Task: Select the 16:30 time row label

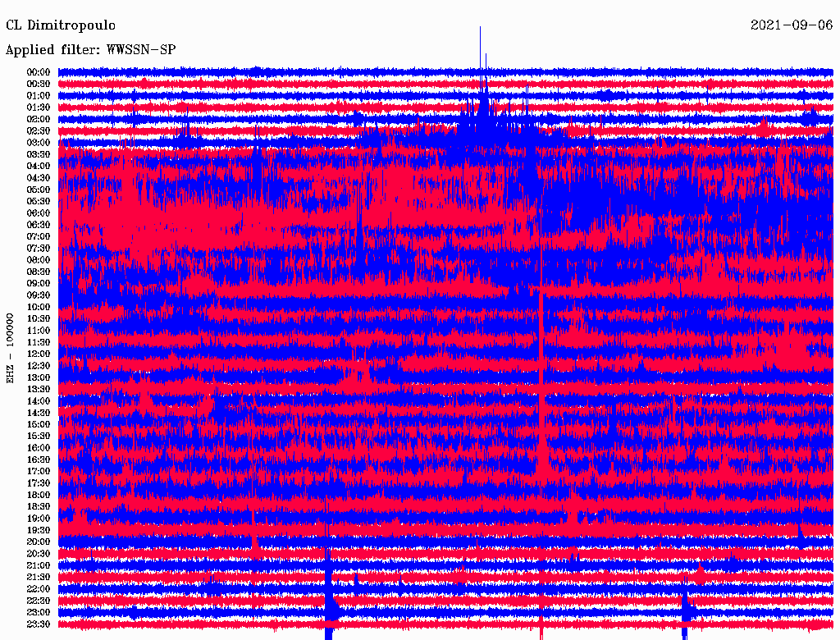Action: click(x=39, y=459)
